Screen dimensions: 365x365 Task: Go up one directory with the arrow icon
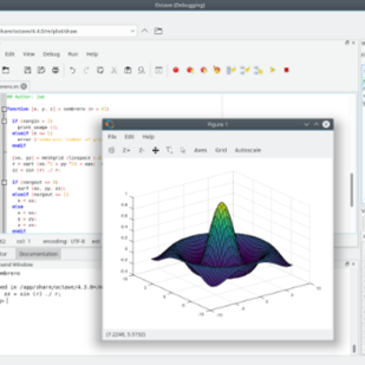[145, 31]
